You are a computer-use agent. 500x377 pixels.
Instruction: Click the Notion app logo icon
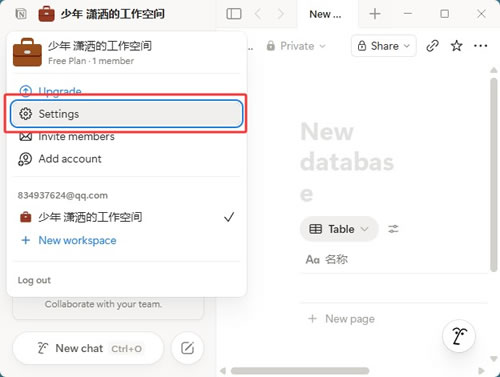(x=21, y=14)
